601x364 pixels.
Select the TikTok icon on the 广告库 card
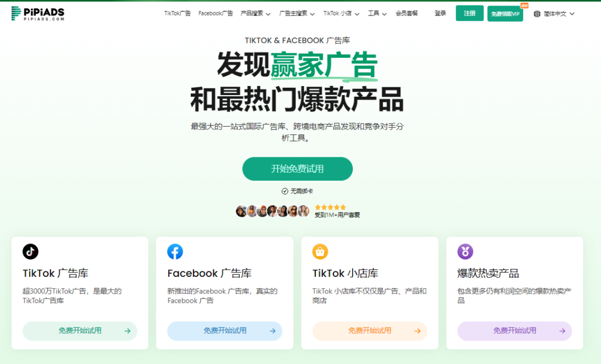tap(31, 252)
